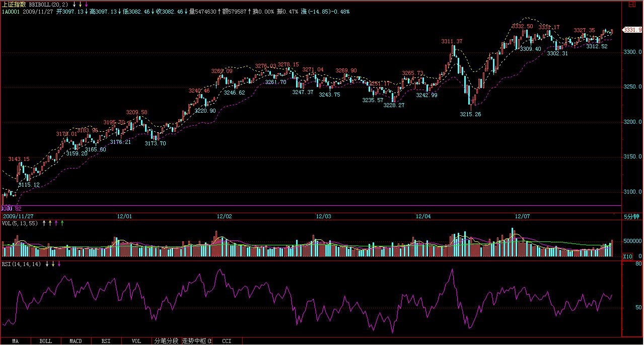This screenshot has height=345, width=644.
Task: Click the VOL(5,13,55) indicator label
Action: tap(20, 222)
